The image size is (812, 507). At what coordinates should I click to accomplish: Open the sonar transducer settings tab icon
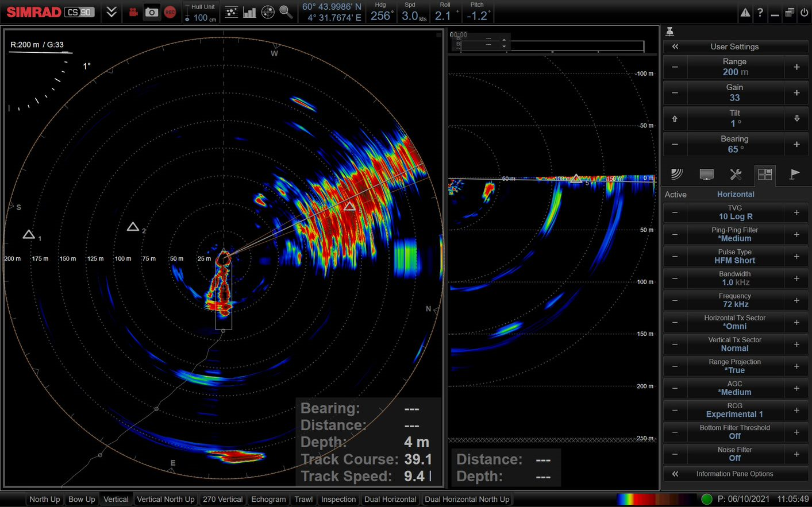pos(677,175)
